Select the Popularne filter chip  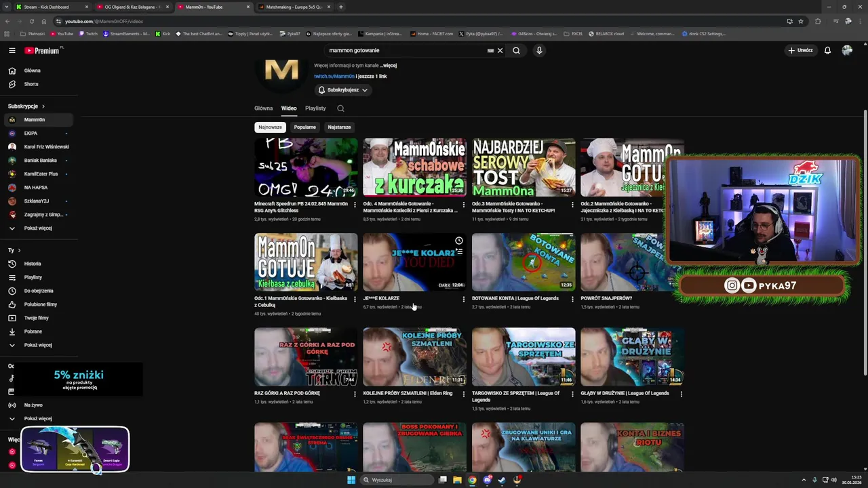[305, 127]
